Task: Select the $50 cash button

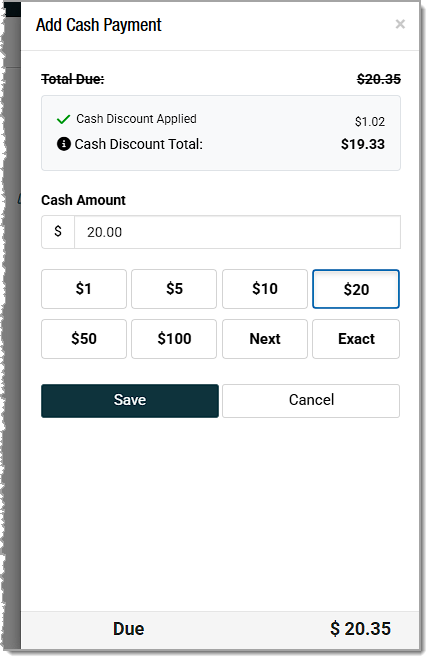Action: coord(84,339)
